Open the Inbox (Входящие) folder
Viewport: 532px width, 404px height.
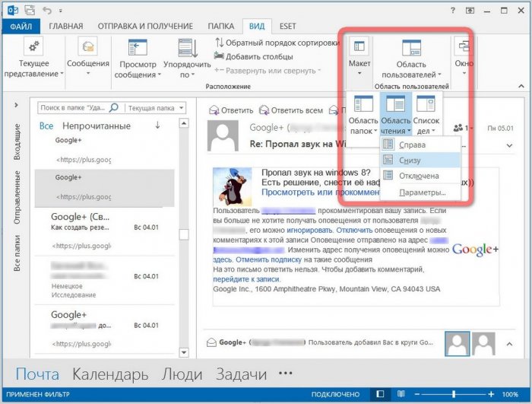point(17,142)
